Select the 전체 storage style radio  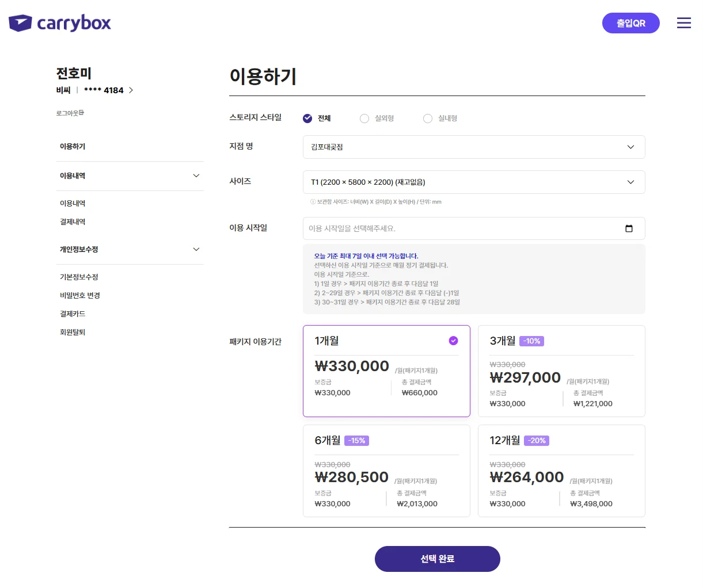point(307,119)
